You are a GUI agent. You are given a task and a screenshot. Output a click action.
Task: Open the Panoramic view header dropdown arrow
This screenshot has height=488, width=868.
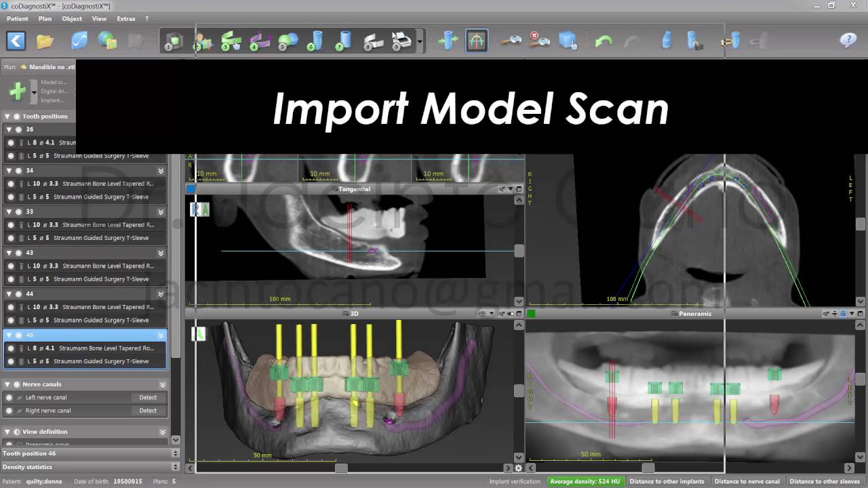click(851, 314)
